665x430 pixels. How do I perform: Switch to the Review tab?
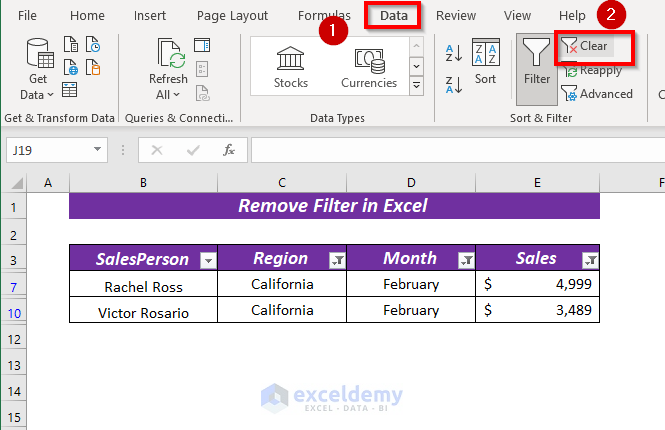coord(456,16)
